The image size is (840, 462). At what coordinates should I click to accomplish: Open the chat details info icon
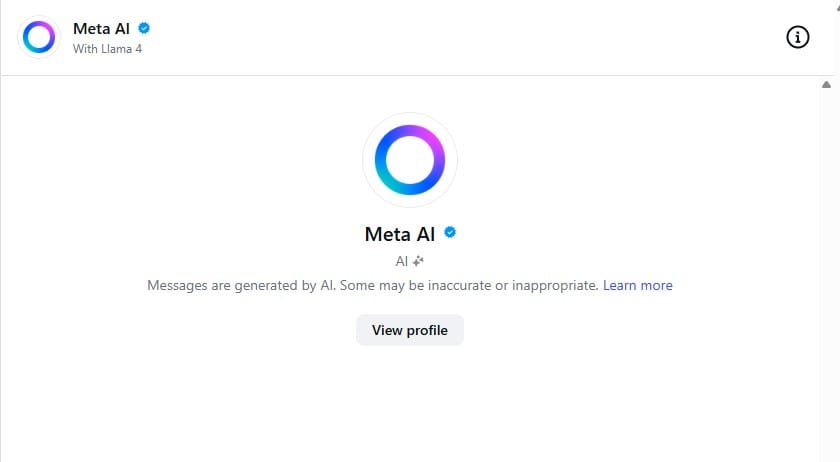pos(797,37)
